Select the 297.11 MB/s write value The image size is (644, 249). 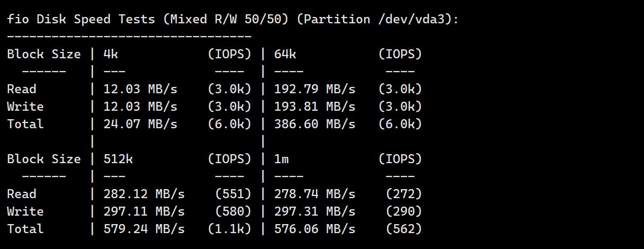[144, 211]
